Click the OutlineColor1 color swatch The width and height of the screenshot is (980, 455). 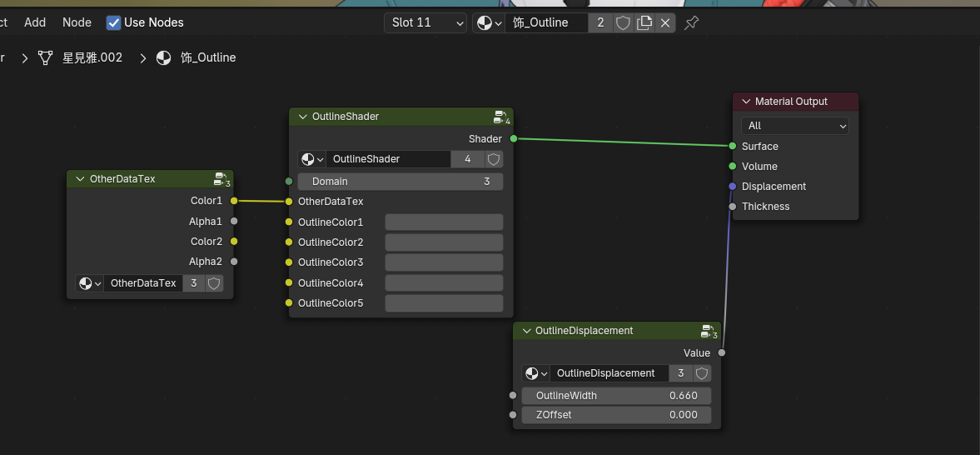[444, 222]
